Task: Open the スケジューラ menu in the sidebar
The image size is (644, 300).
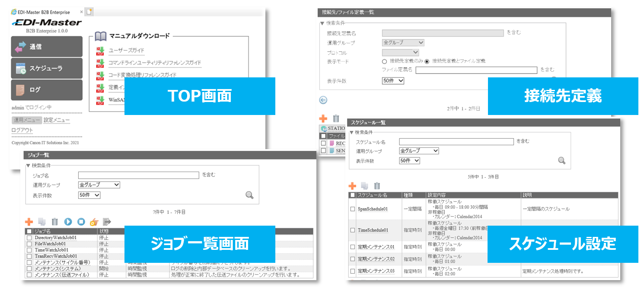Action: click(47, 68)
